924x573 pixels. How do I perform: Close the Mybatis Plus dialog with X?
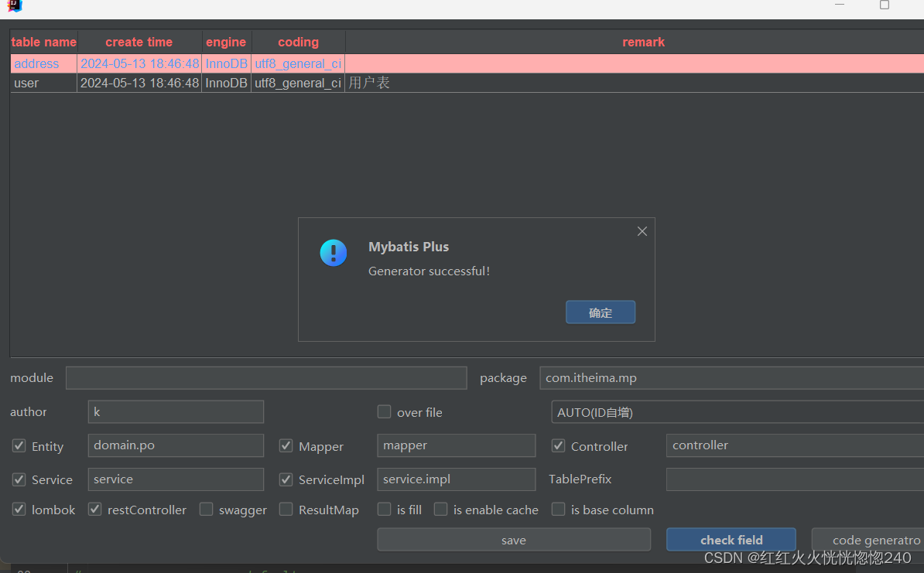pos(642,231)
